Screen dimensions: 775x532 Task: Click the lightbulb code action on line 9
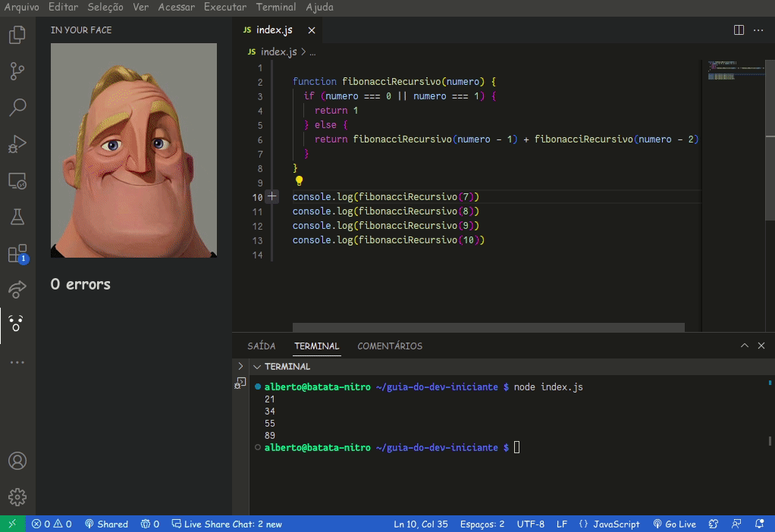click(x=299, y=181)
